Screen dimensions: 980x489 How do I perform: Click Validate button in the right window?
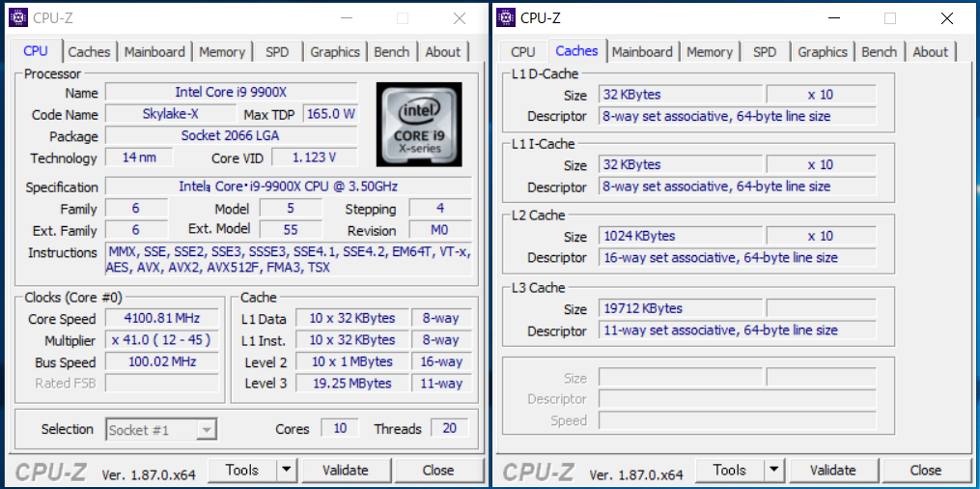(833, 470)
